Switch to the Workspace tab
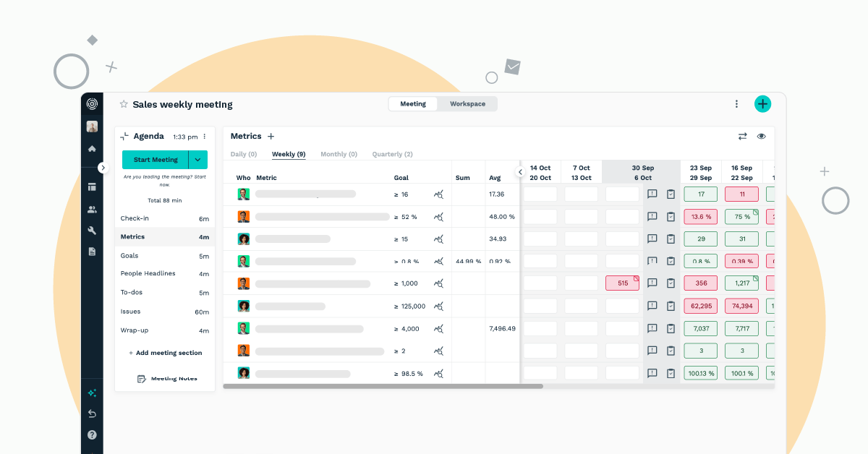Screen dimensions: 868x454 click(467, 104)
